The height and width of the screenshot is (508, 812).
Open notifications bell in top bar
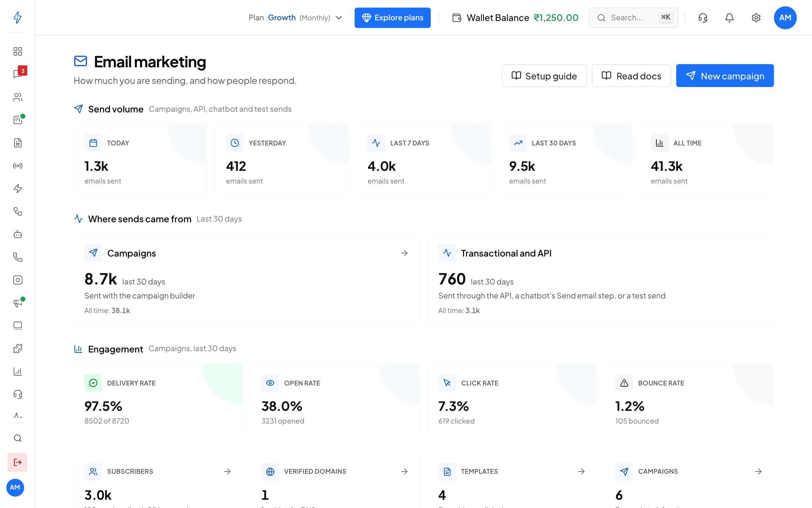tap(729, 17)
